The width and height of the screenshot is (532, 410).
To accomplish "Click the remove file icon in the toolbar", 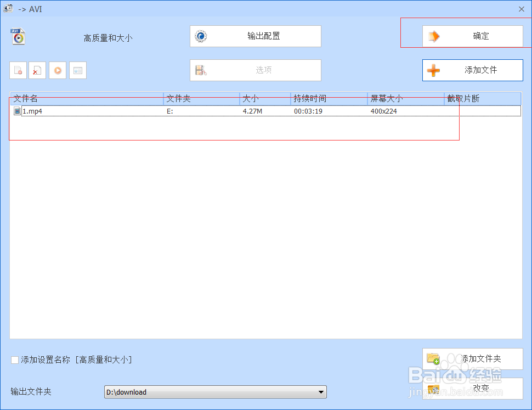I will pos(18,70).
